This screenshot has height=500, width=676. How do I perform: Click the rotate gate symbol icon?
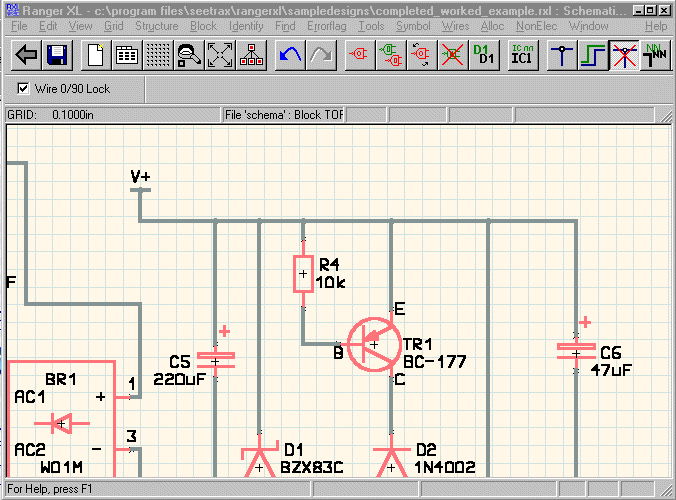tap(422, 55)
